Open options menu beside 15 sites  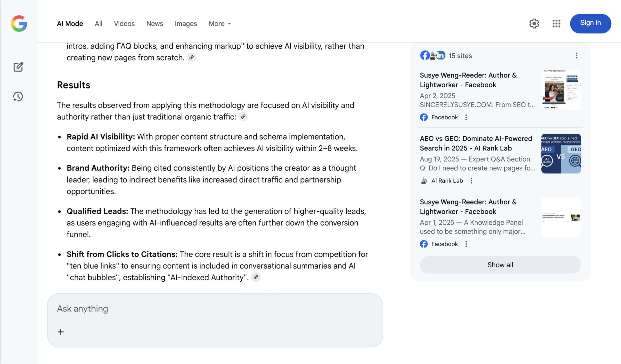point(576,56)
